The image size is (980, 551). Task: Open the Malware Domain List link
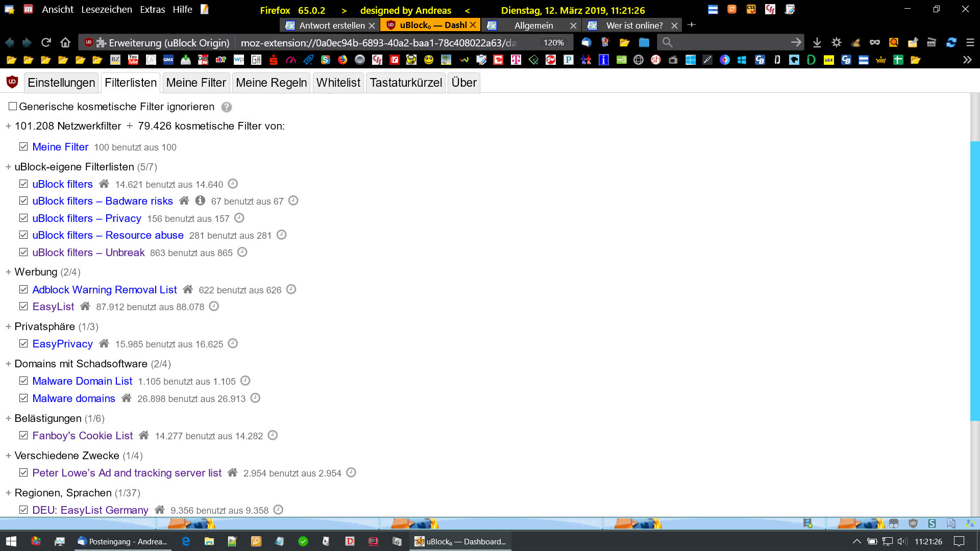[82, 381]
